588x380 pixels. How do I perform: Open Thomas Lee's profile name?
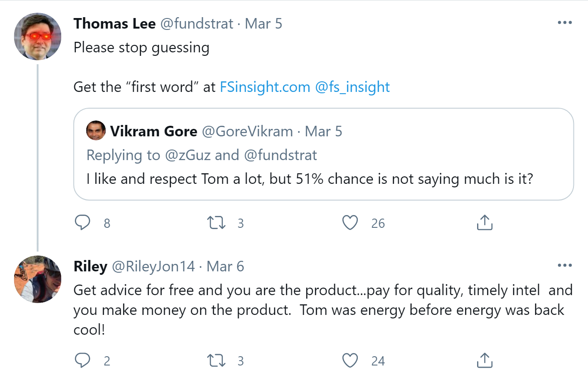click(x=114, y=23)
